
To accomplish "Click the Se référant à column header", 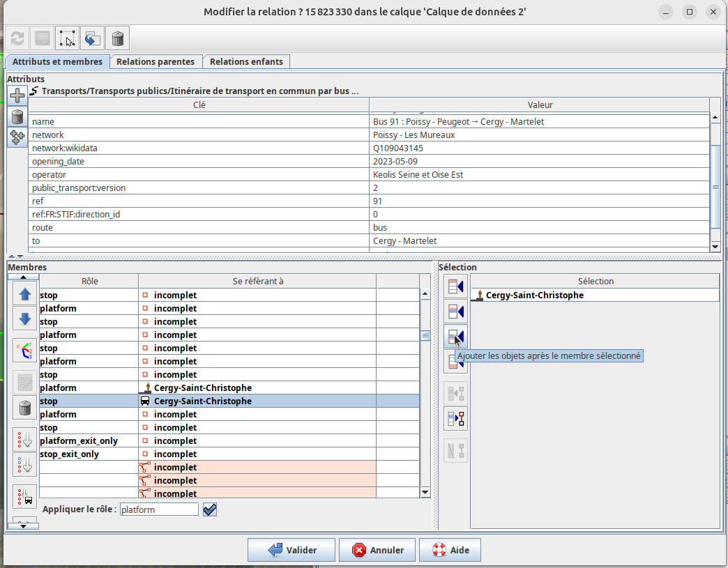I will tap(258, 282).
